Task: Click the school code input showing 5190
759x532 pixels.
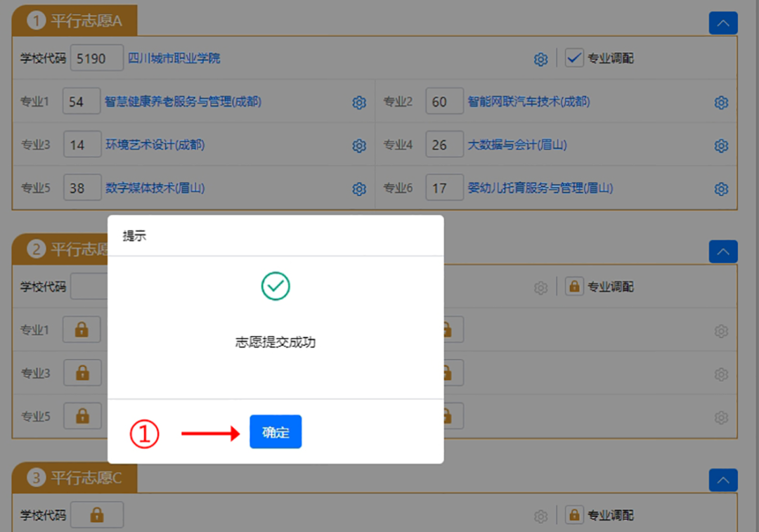Action: click(96, 58)
